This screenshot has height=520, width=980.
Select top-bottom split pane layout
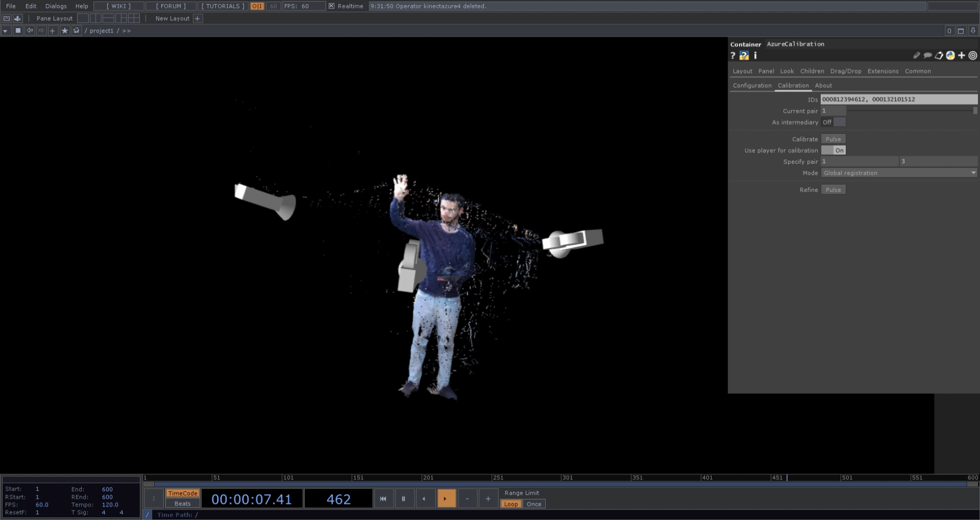109,18
